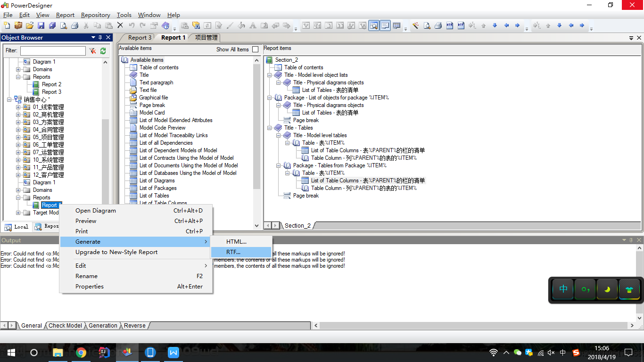Select Upgrade to New-Style Report
This screenshot has width=644, height=362.
(x=136, y=252)
